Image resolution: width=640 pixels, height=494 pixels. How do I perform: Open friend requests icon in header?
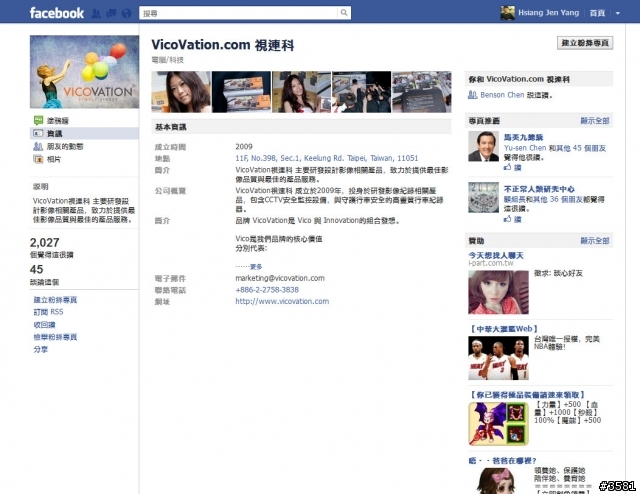tap(96, 13)
